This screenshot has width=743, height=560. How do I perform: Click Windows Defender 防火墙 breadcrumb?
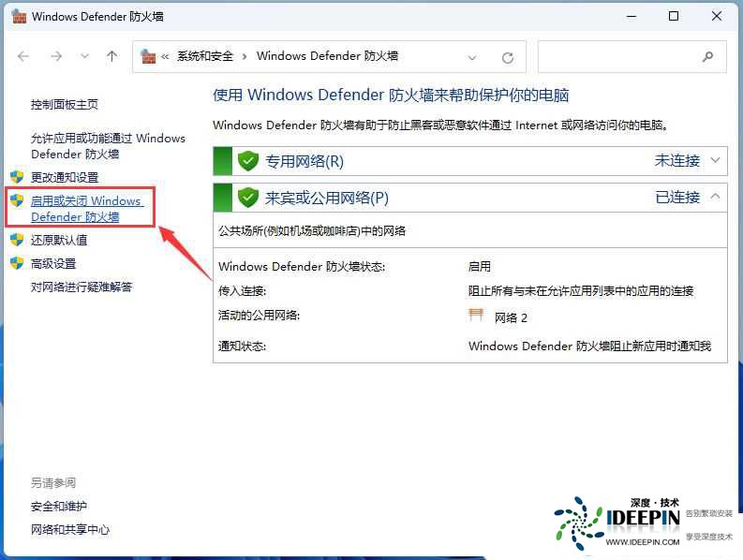[x=327, y=56]
